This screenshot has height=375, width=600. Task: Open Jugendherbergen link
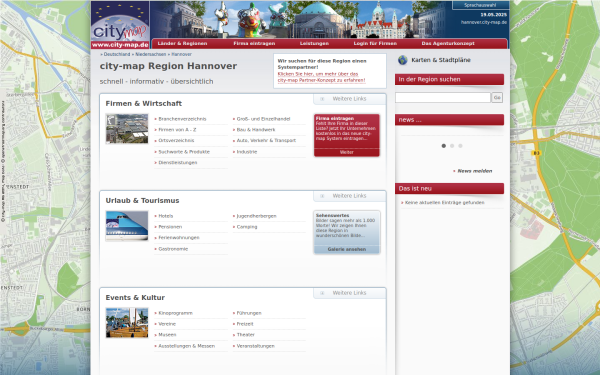click(256, 216)
